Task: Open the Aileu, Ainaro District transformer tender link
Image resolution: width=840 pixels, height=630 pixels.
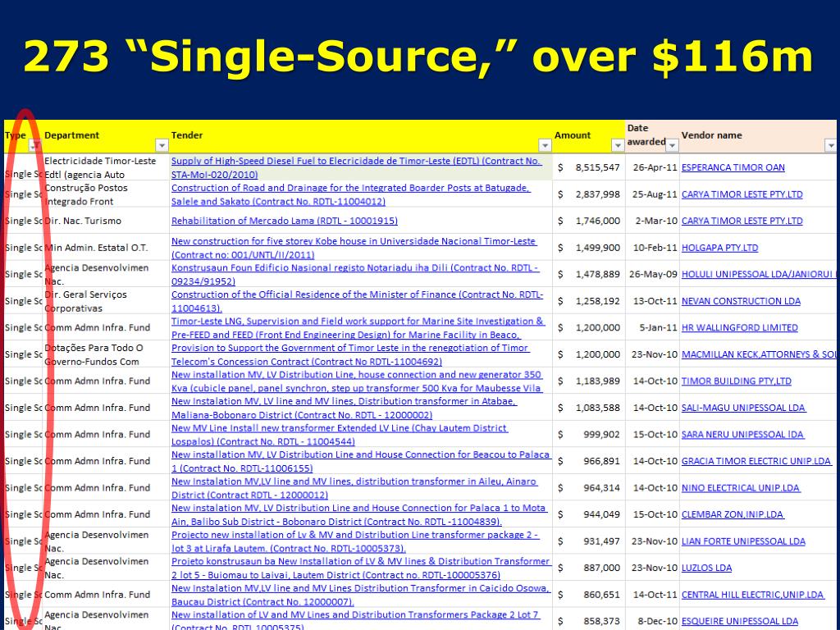Action: pyautogui.click(x=354, y=488)
